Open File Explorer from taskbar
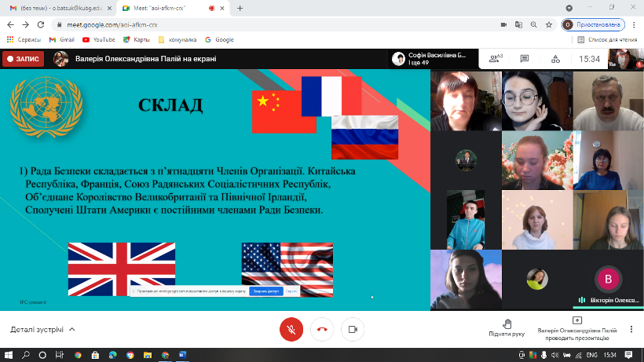The image size is (644, 362). pyautogui.click(x=148, y=355)
